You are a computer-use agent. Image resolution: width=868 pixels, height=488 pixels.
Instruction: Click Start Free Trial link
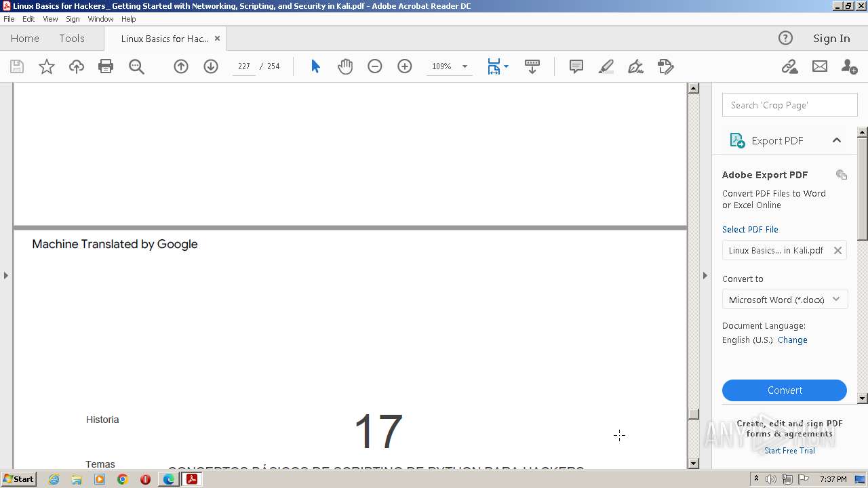789,451
